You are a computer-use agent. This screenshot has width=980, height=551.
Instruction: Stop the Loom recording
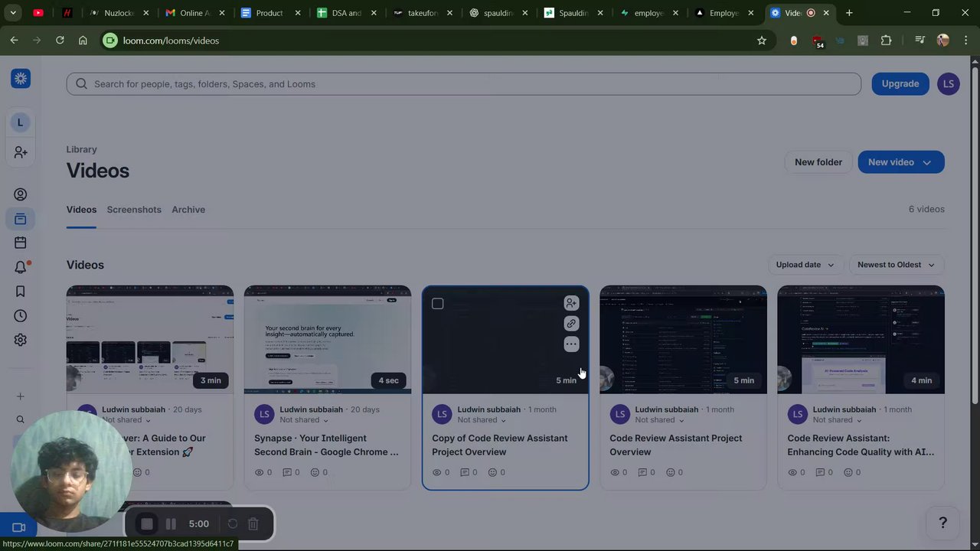pos(147,524)
